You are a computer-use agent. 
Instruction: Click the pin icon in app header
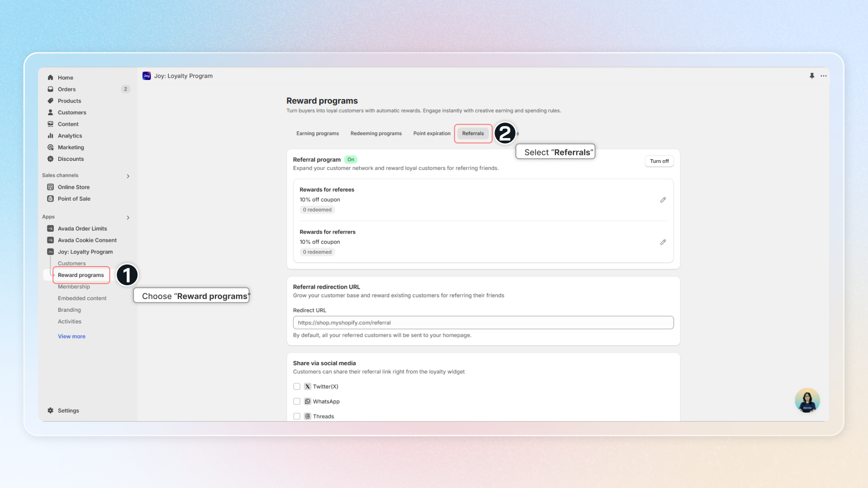coord(812,76)
